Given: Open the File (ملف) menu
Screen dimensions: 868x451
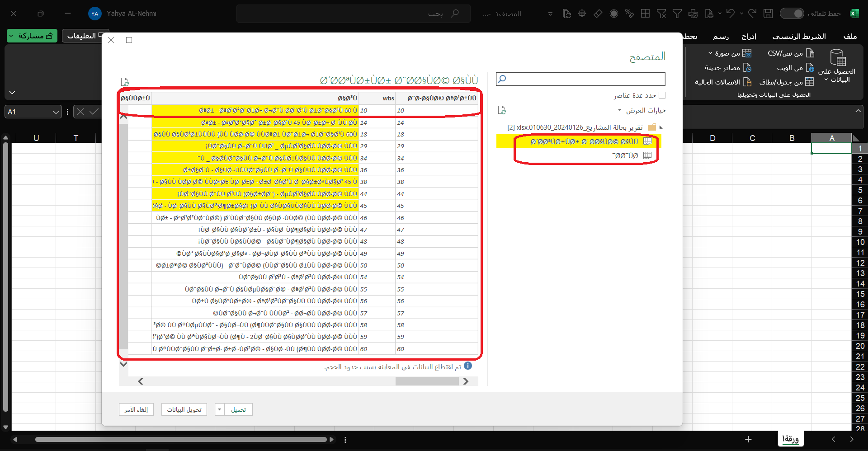Looking at the screenshot, I should pos(850,36).
